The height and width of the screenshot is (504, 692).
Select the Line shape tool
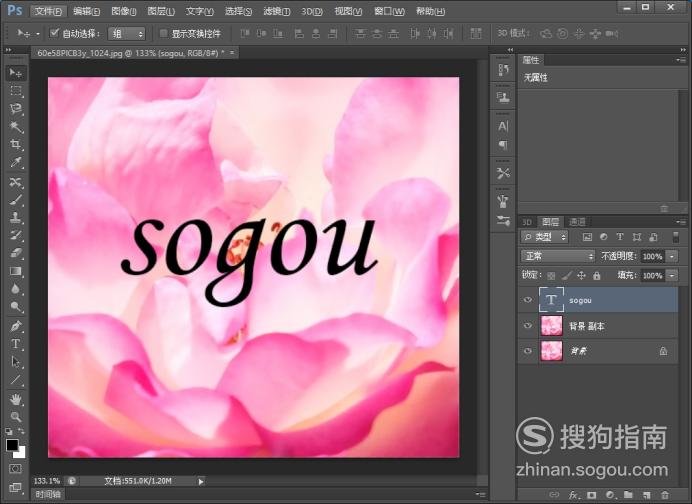tap(16, 380)
